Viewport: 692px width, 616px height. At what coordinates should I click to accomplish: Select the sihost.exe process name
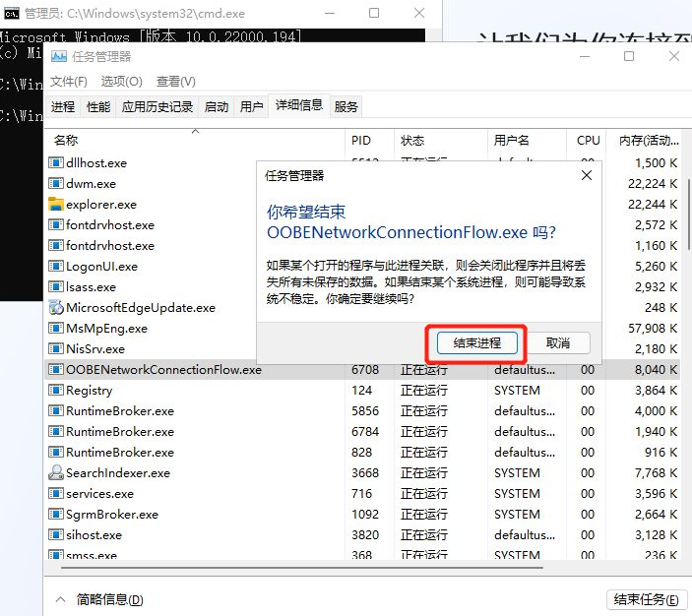(94, 534)
